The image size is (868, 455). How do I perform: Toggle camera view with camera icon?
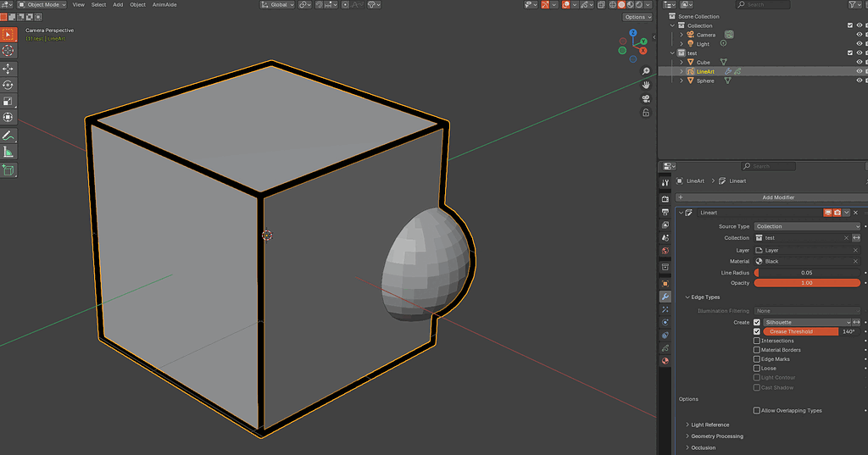(x=645, y=98)
